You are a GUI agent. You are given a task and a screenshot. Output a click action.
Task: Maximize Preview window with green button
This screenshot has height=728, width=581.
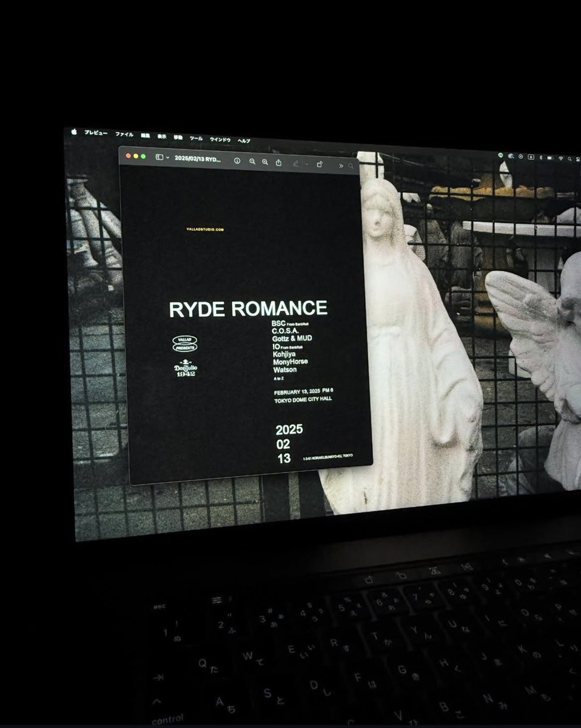(x=143, y=157)
